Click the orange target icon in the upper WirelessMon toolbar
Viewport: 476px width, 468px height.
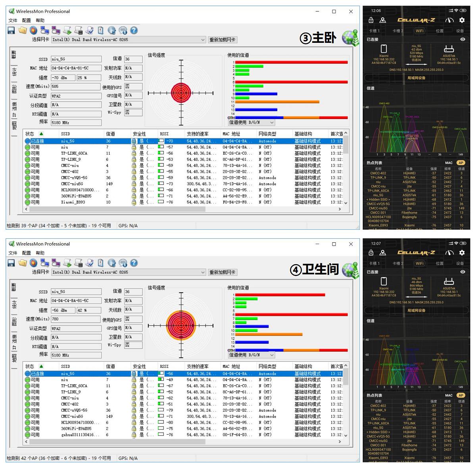(x=34, y=30)
